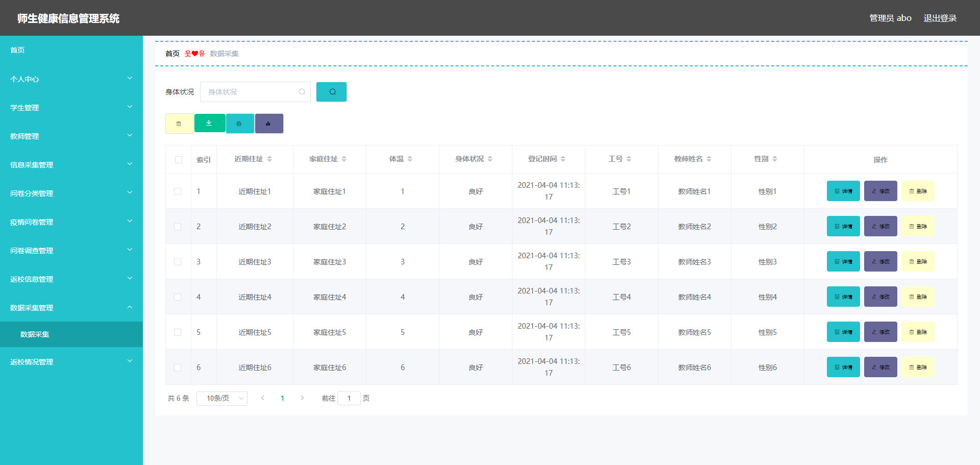Expand the 问卷调查管理 sidebar menu
This screenshot has height=465, width=980.
point(71,251)
